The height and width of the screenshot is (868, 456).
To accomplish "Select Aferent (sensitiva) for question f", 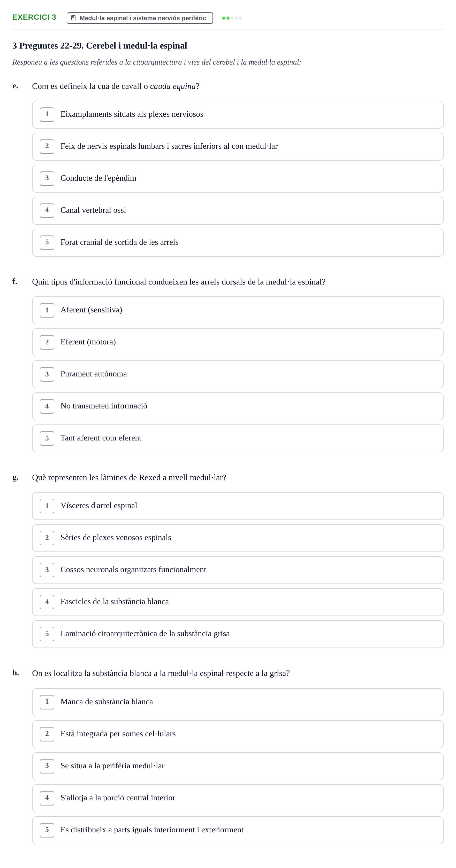I will coord(238,310).
